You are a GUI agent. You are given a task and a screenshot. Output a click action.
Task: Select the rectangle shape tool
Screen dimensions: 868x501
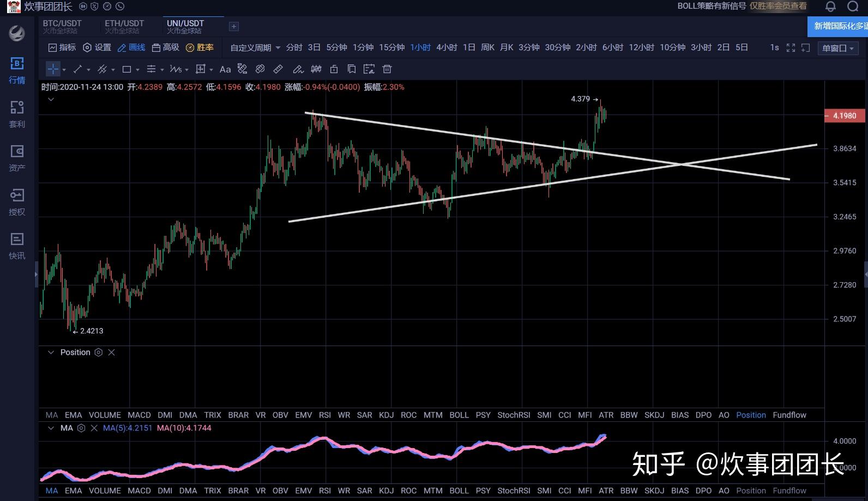click(126, 69)
